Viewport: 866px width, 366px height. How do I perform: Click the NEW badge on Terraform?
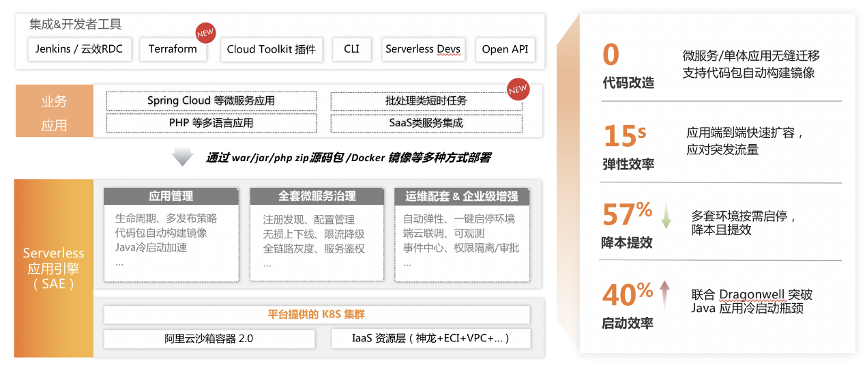(205, 33)
